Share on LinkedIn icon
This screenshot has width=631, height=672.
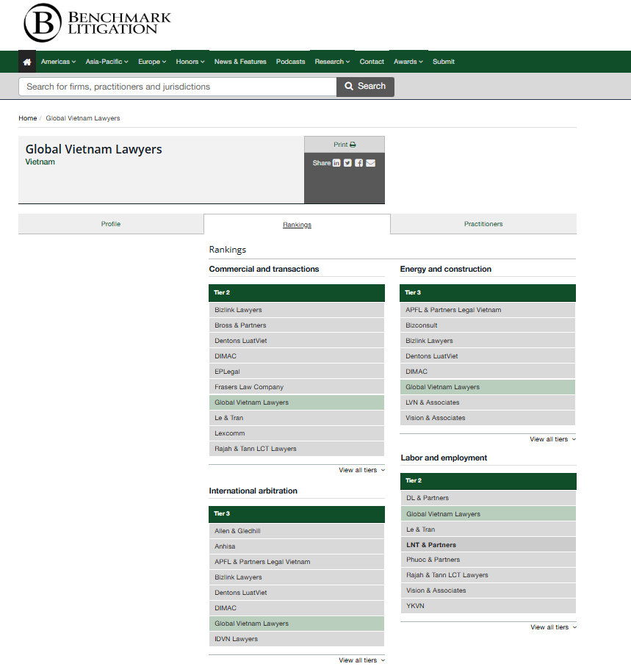pyautogui.click(x=336, y=163)
